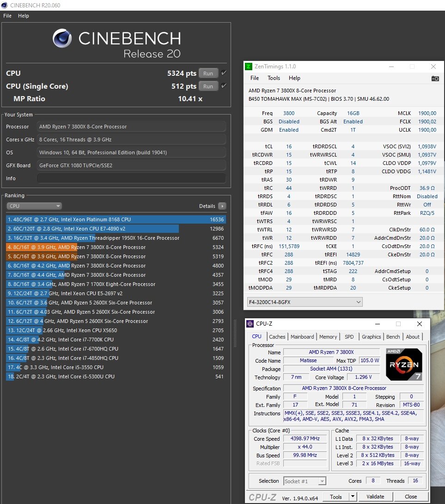Screen dimensions: 445x504
Task: Switch to CPU-Z Mainboard tab
Action: [302, 337]
